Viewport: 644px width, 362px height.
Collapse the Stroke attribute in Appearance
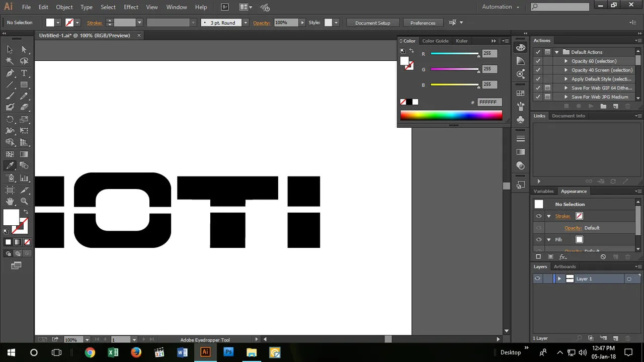pyautogui.click(x=549, y=216)
